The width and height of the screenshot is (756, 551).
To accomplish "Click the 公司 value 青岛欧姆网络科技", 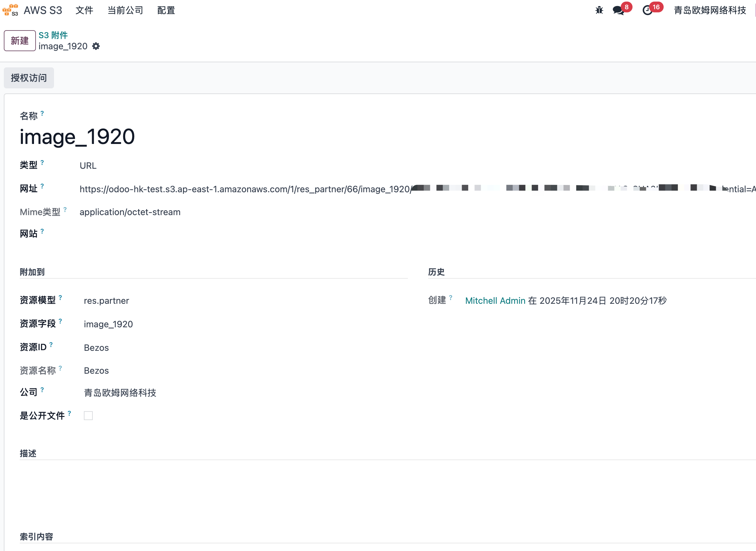I will tap(120, 392).
